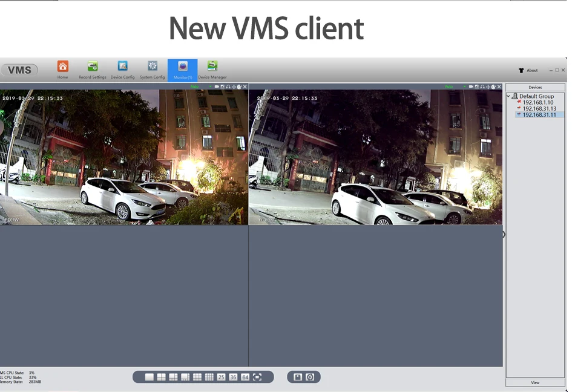
Task: Toggle audio on the left camera view
Action: coord(228,87)
